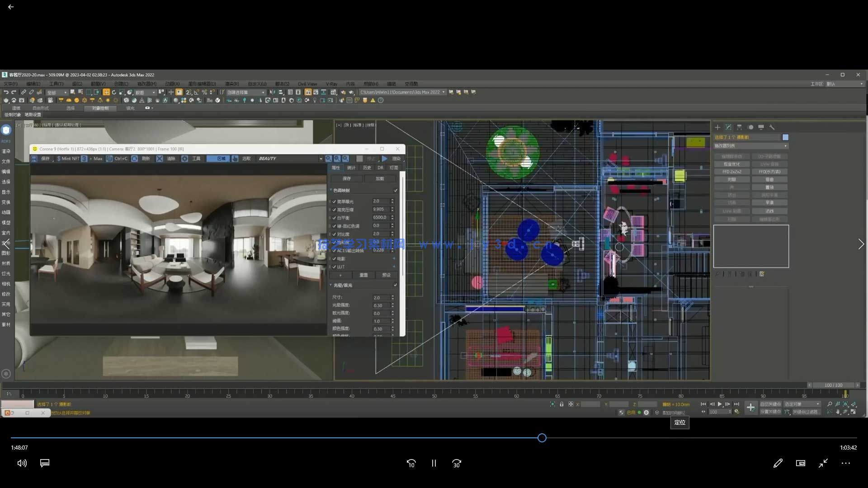Click the VFB pick hand icon
Image resolution: width=868 pixels, height=488 pixels.
(235, 159)
